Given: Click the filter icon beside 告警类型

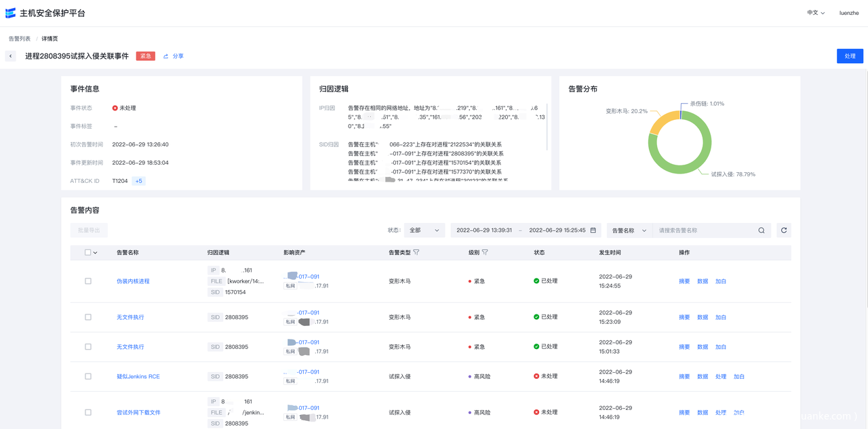Looking at the screenshot, I should pyautogui.click(x=416, y=252).
